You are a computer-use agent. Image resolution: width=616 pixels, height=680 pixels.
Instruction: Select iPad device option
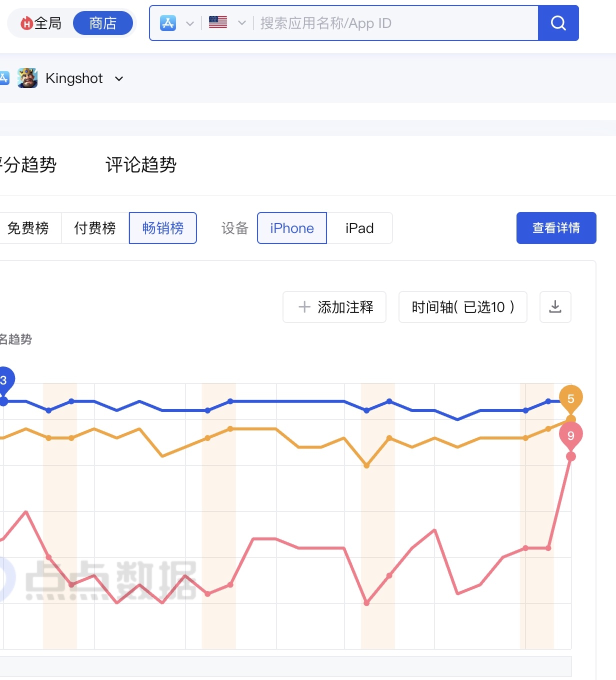(x=359, y=228)
